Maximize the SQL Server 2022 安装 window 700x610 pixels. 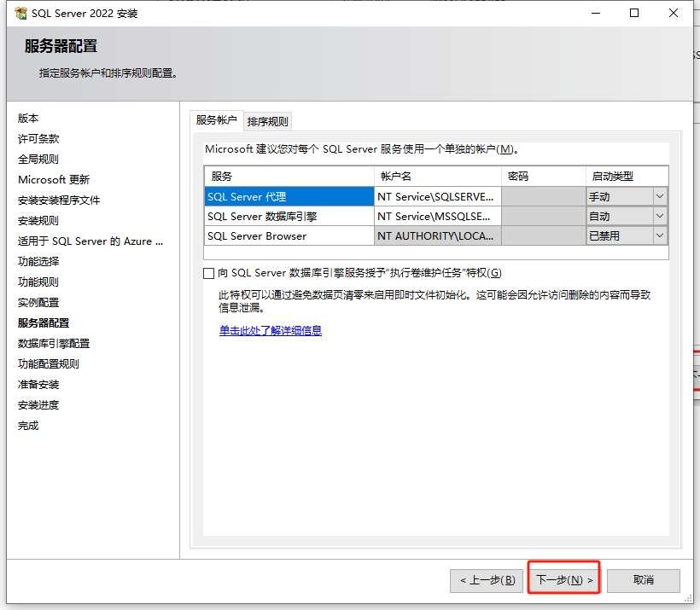(634, 14)
